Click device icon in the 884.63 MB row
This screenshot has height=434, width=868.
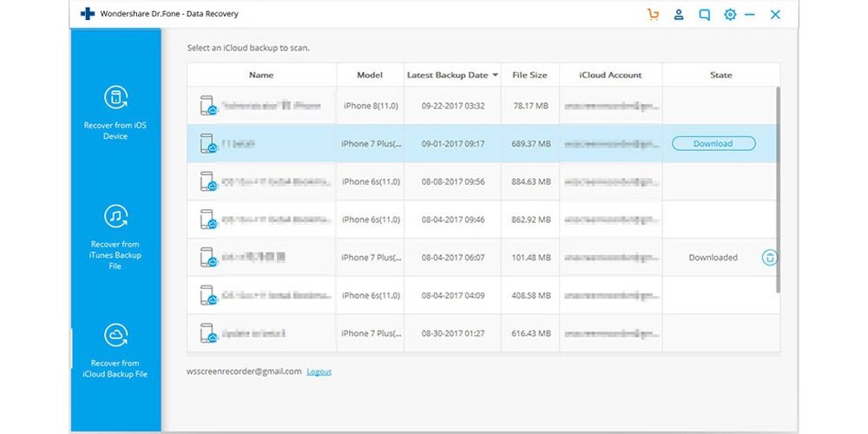point(207,181)
